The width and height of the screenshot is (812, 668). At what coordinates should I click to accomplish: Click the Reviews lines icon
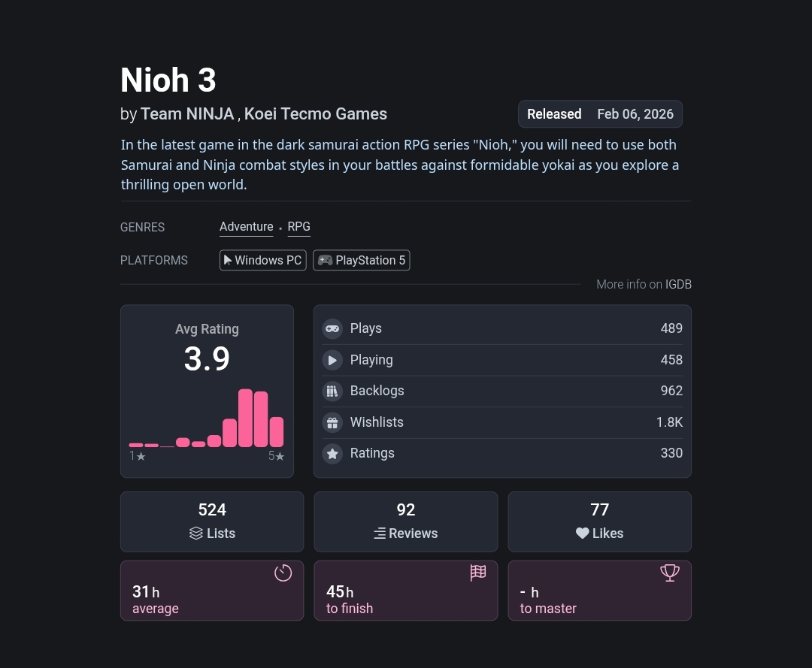380,533
